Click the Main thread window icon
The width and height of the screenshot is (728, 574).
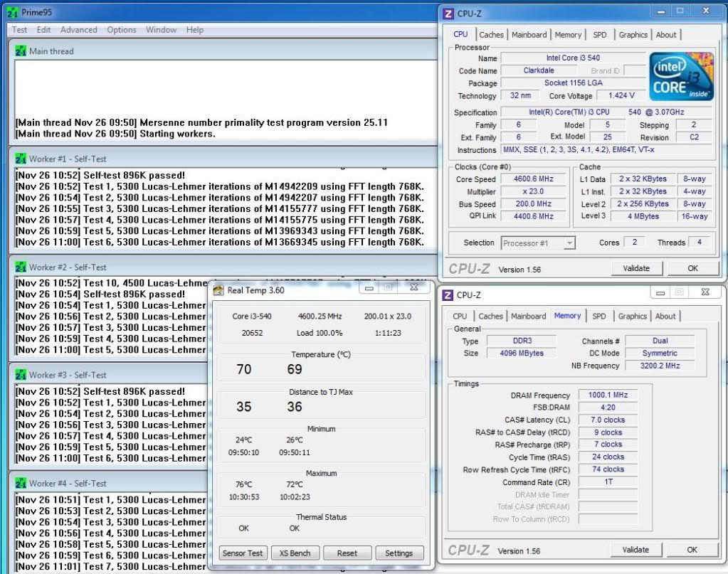[x=21, y=51]
